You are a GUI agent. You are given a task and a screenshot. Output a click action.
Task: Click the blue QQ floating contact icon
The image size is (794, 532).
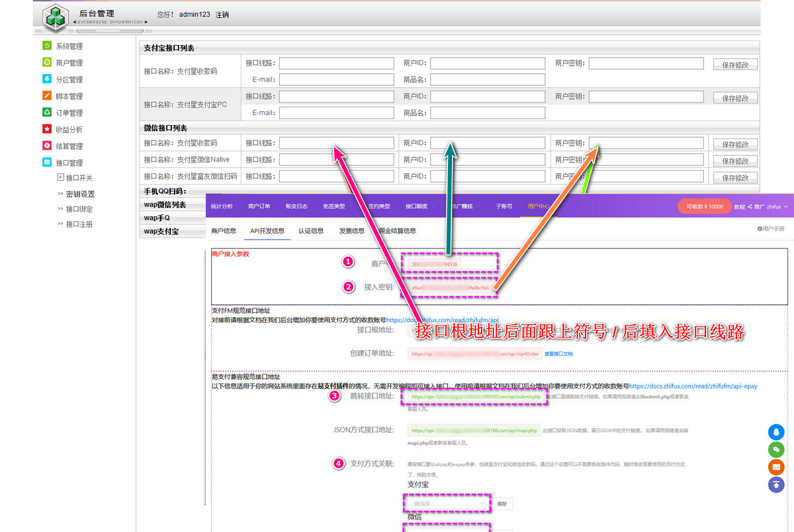click(x=776, y=432)
